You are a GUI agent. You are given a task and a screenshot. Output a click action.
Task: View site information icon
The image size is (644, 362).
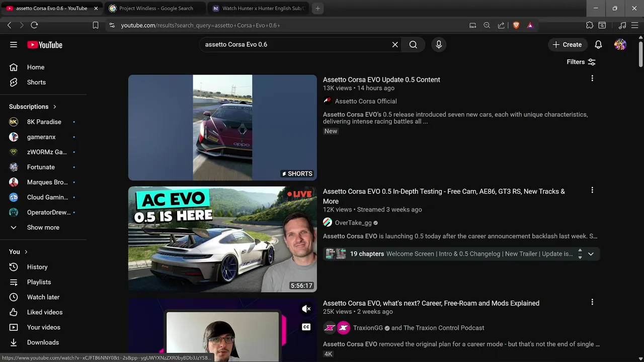pos(112,25)
